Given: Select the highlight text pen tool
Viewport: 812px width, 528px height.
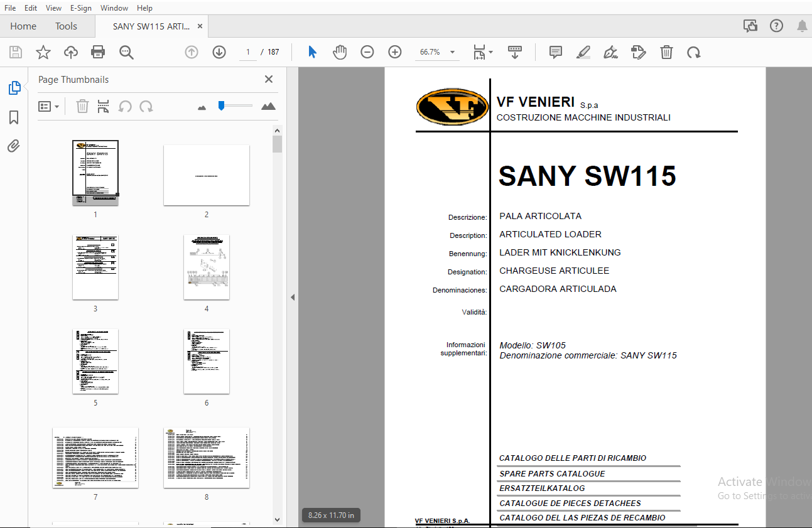Looking at the screenshot, I should (x=583, y=52).
